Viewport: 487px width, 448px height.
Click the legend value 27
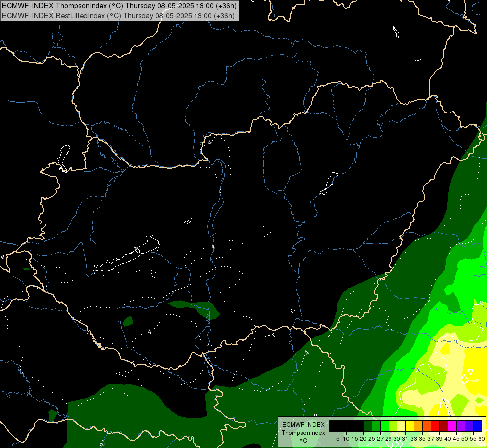coord(380,439)
